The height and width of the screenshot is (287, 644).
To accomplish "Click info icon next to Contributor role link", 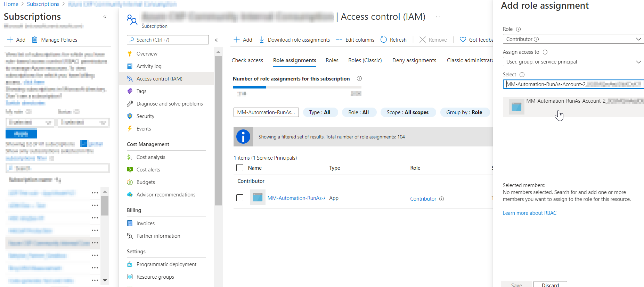I will pos(441,199).
